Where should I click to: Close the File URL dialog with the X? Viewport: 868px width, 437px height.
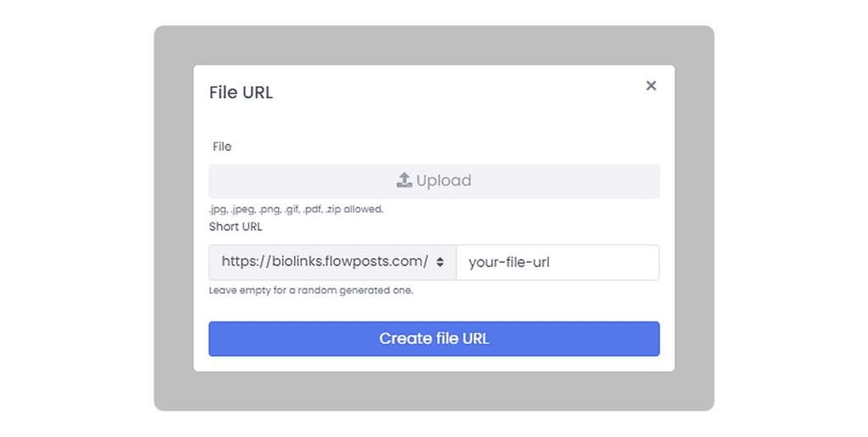click(x=651, y=86)
